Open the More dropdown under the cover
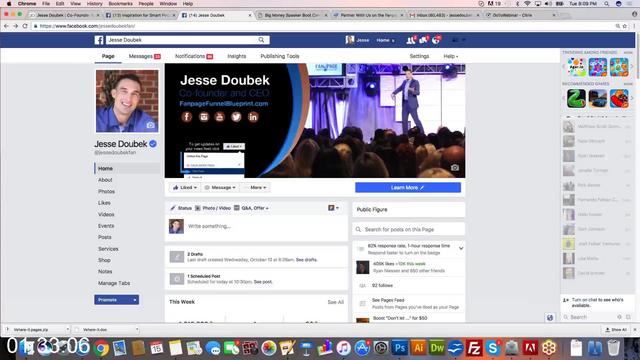The image size is (640, 360). click(256, 187)
